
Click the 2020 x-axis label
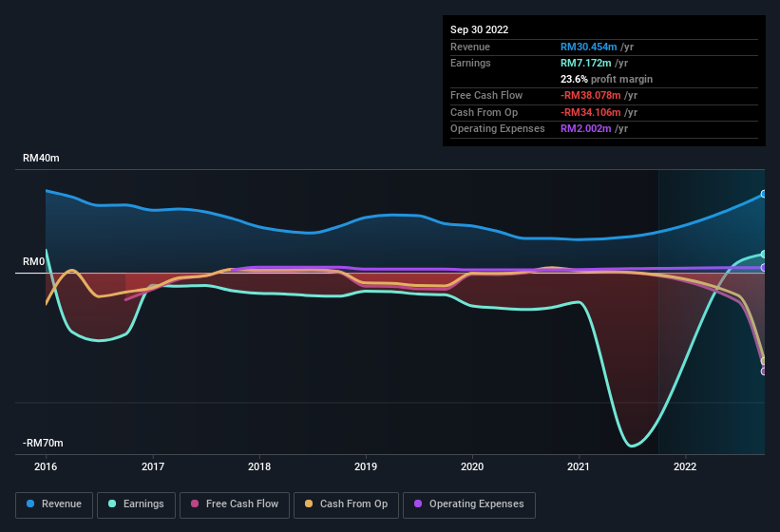(472, 466)
